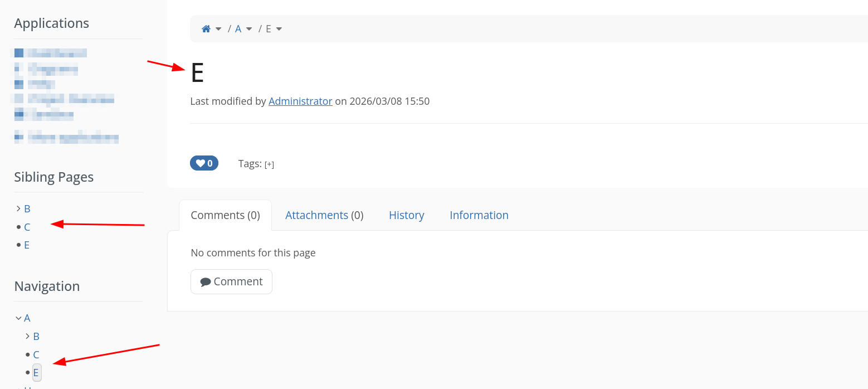
Task: Go to page A via the breadcrumb link
Action: 238,29
